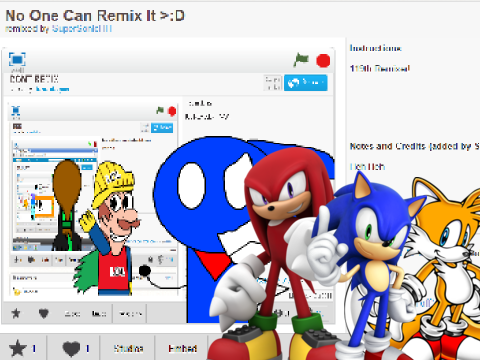Viewport: 480px width, 360px height.
Task: Open the remix tree button beside DONT REMIX
Action: (273, 83)
